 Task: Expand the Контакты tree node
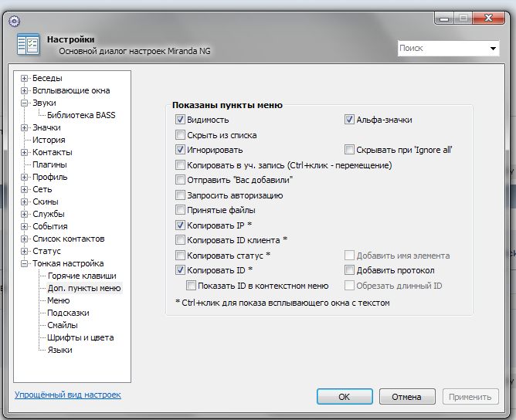[x=24, y=152]
